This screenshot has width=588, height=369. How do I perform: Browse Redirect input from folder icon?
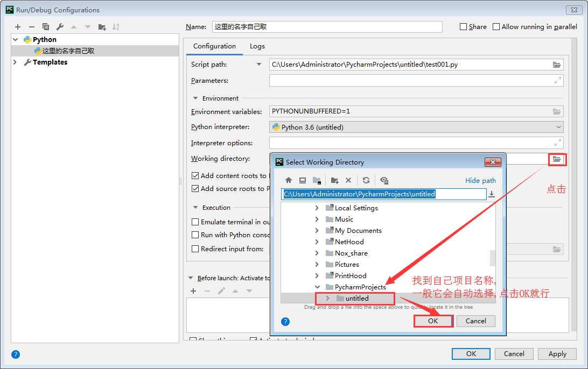pos(557,249)
